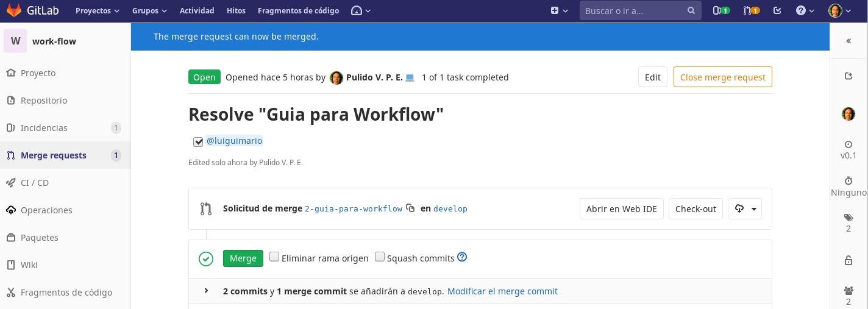The height and width of the screenshot is (309, 868).
Task: Open the performance gauge icon dropdown
Action: (x=361, y=10)
